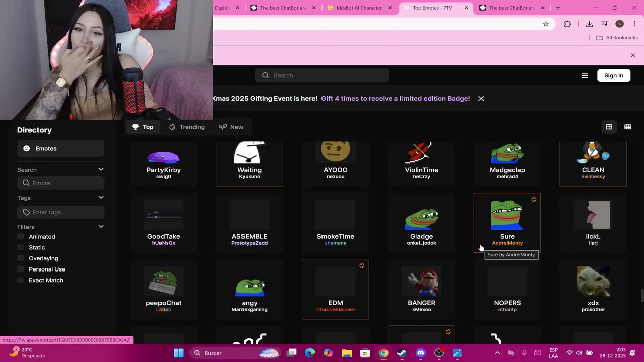Click the SmokeTime emote title
The width and height of the screenshot is (644, 362).
click(336, 236)
